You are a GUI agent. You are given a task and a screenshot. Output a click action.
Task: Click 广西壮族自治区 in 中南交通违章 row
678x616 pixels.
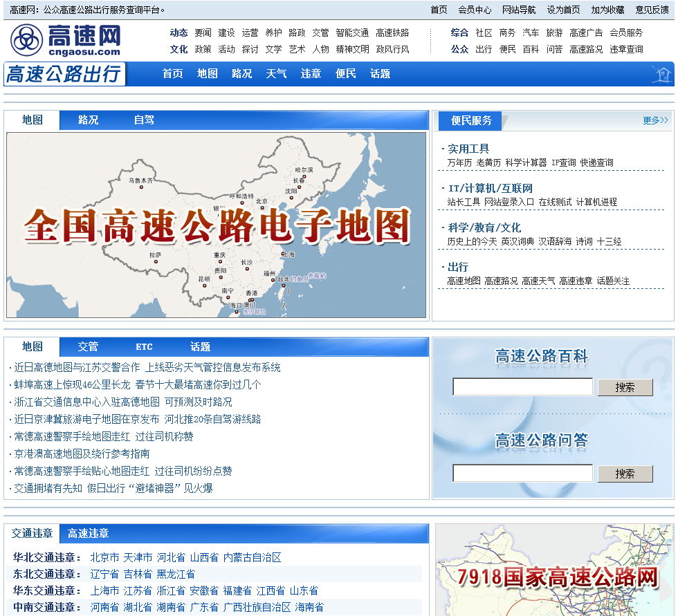[257, 608]
